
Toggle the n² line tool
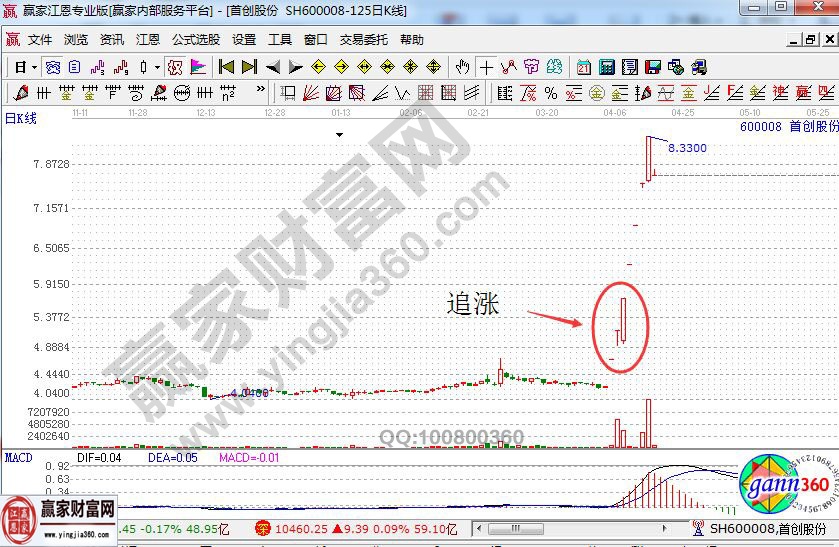(x=228, y=93)
